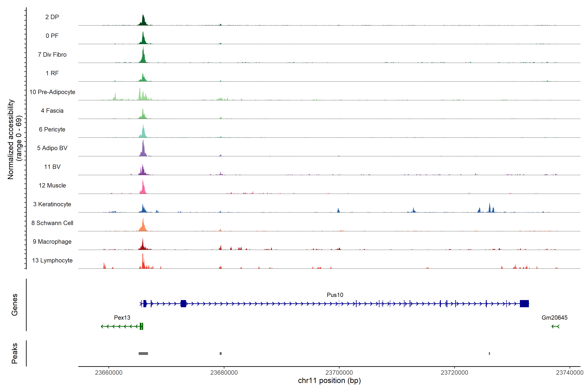Click the small peak marker near 23680000

point(220,353)
